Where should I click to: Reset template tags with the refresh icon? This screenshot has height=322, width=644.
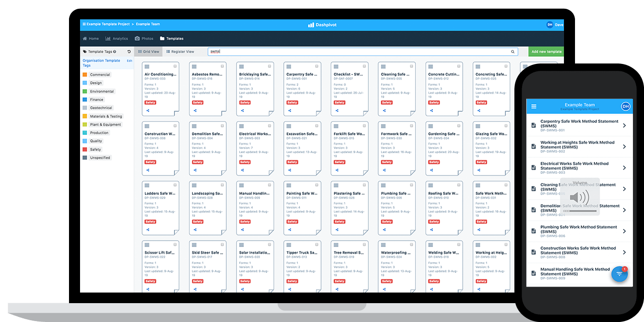pos(129,52)
